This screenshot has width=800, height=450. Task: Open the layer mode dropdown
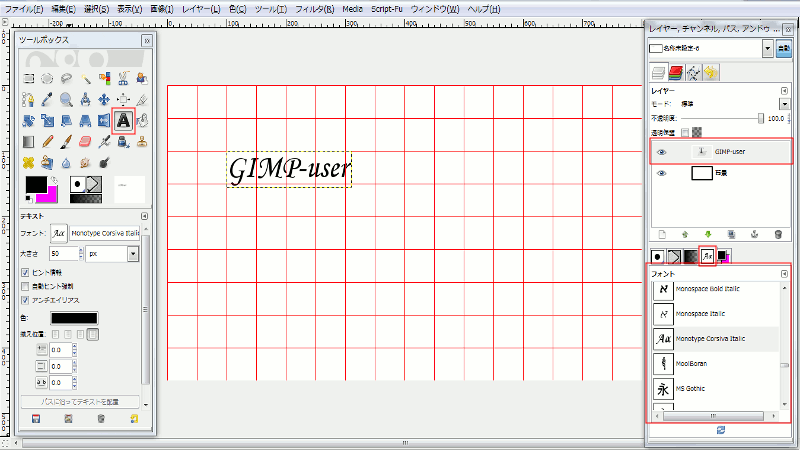click(785, 104)
